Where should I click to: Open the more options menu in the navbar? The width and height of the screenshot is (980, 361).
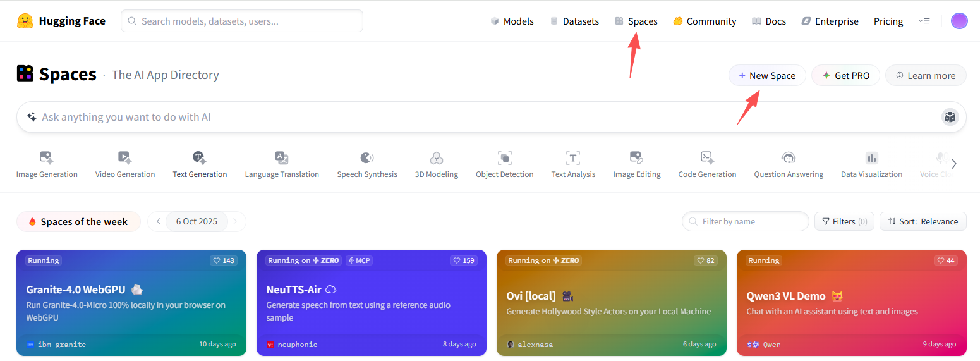[x=924, y=21]
